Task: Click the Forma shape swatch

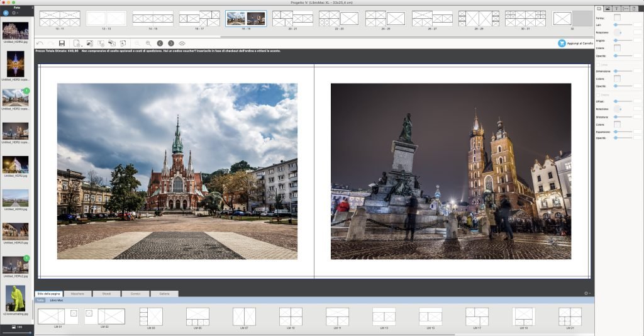Action: 617,17
